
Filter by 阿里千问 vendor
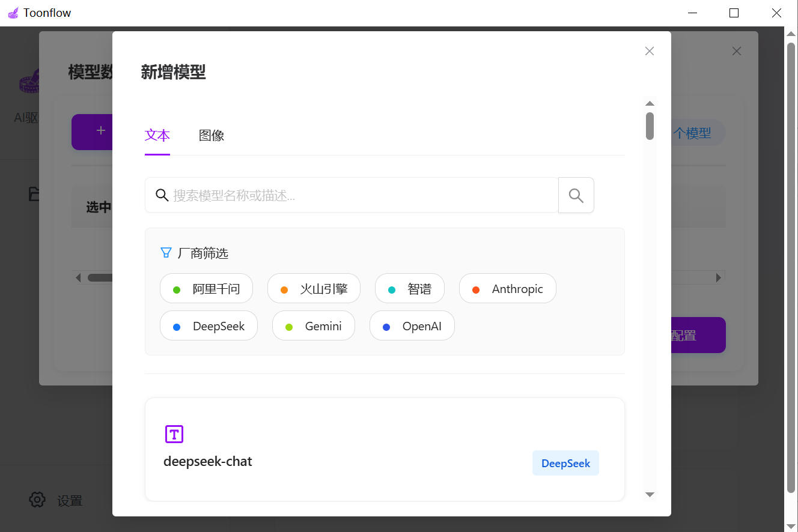click(206, 289)
